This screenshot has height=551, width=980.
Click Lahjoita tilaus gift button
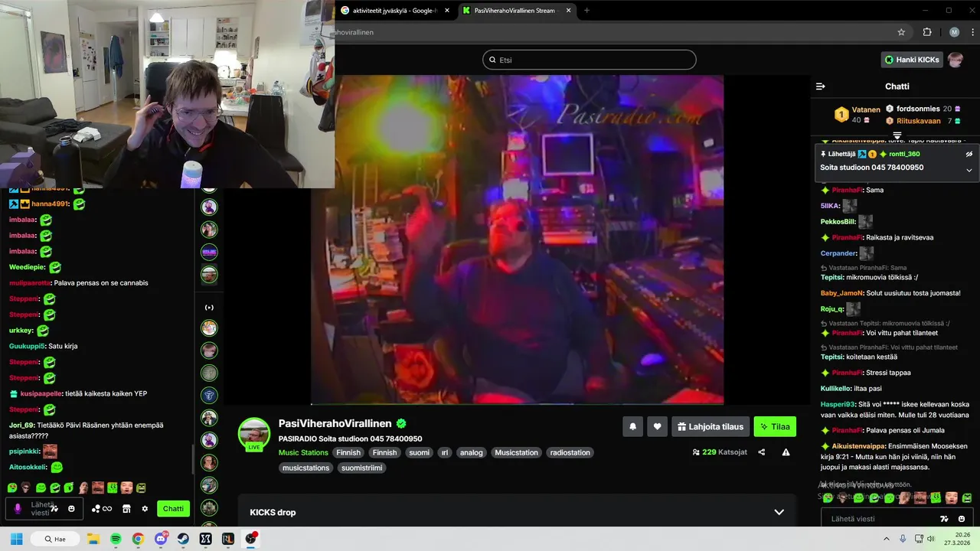(x=710, y=427)
